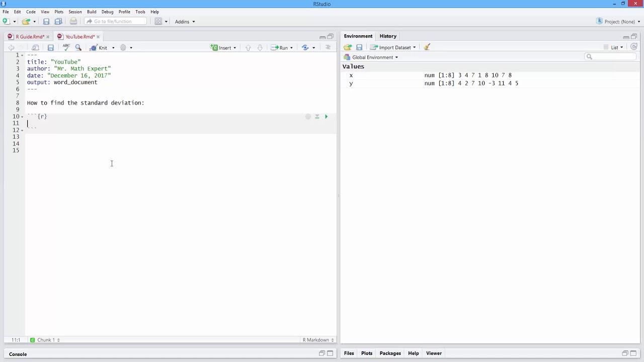Click the New File icon in main toolbar
644x362 pixels.
(6, 22)
